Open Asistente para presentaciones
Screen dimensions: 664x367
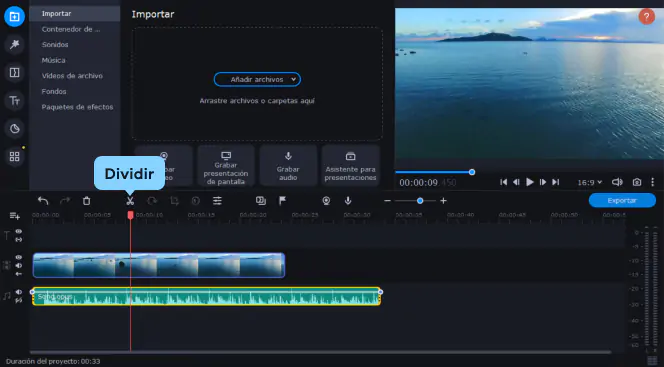tap(350, 166)
